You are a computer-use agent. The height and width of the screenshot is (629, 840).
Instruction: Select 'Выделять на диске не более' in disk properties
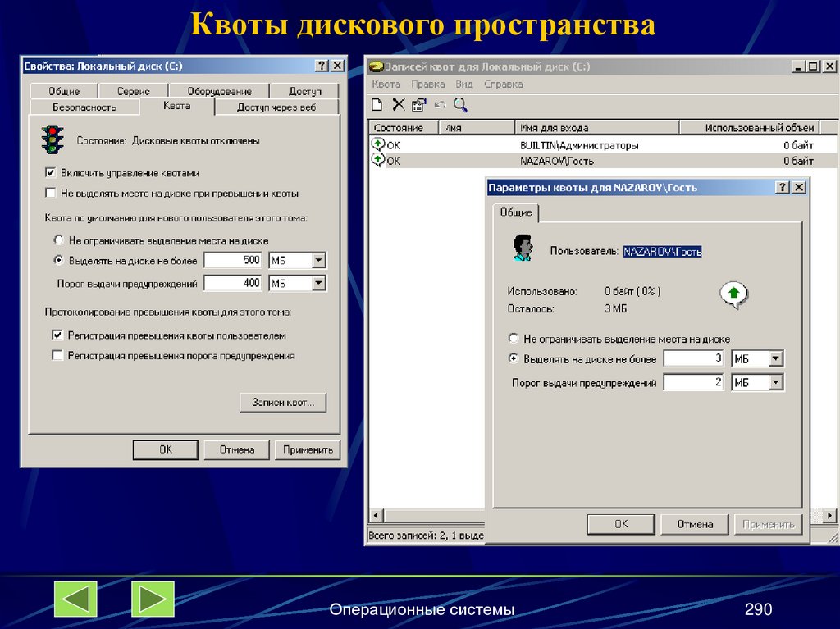(x=59, y=261)
